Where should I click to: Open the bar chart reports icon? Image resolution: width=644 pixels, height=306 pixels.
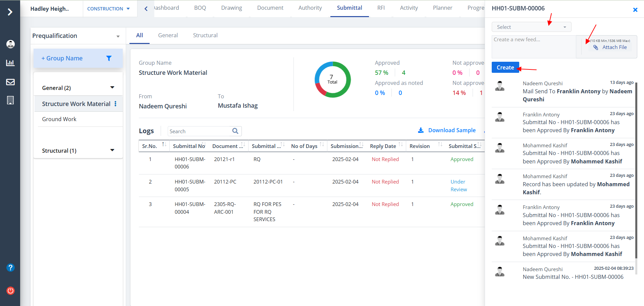(10, 63)
